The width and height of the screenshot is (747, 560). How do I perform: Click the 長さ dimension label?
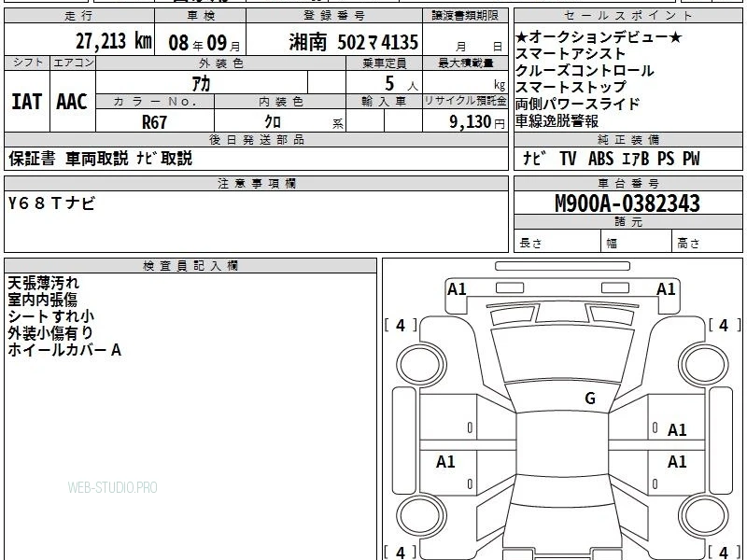coord(530,244)
